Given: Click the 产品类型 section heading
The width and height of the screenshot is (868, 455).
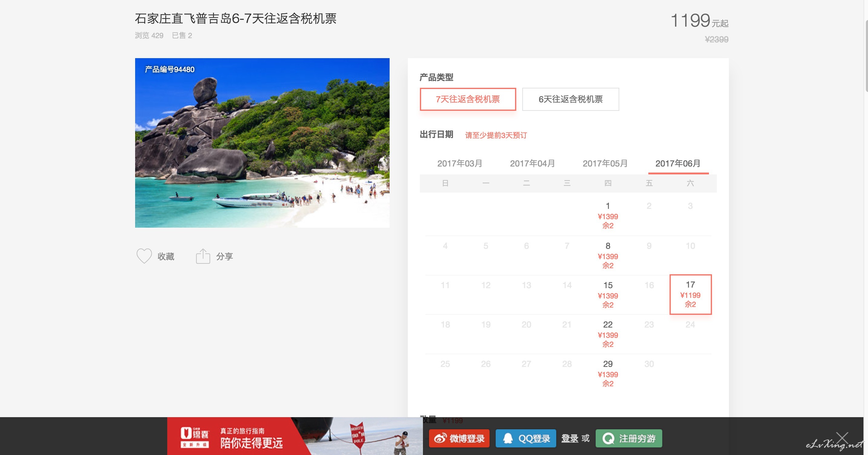Looking at the screenshot, I should pos(436,77).
